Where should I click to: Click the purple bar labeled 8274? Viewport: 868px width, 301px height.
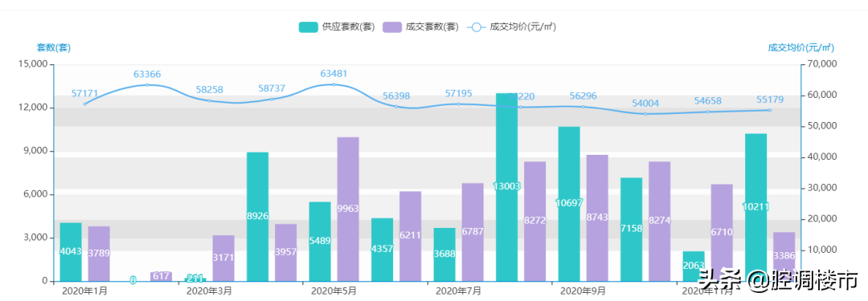pos(659,222)
